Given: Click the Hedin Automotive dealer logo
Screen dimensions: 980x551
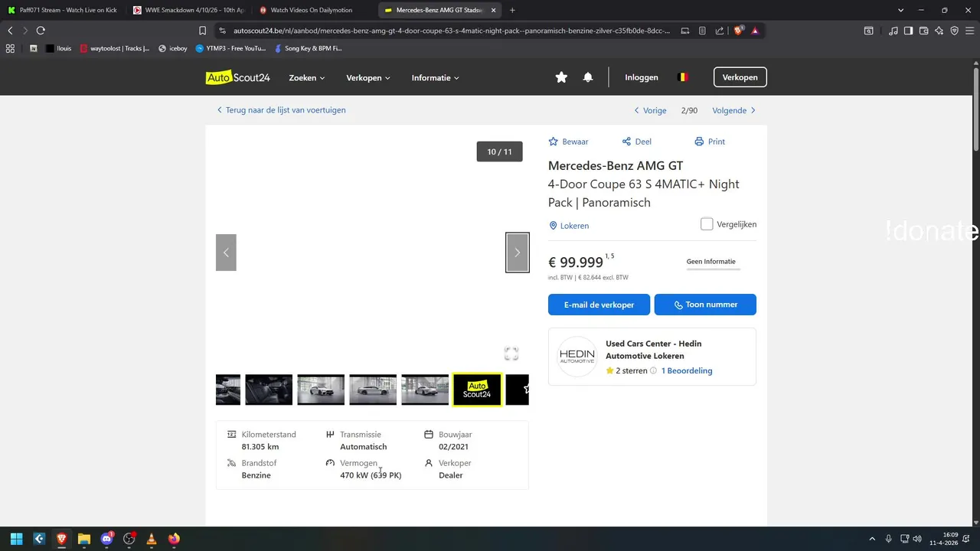Looking at the screenshot, I should pyautogui.click(x=577, y=357).
